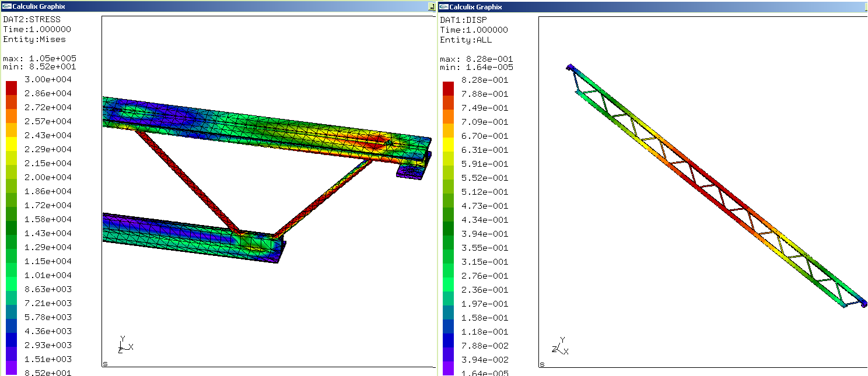Click the 5.91e-001 legend value
This screenshot has height=376, width=868.
pyautogui.click(x=484, y=164)
